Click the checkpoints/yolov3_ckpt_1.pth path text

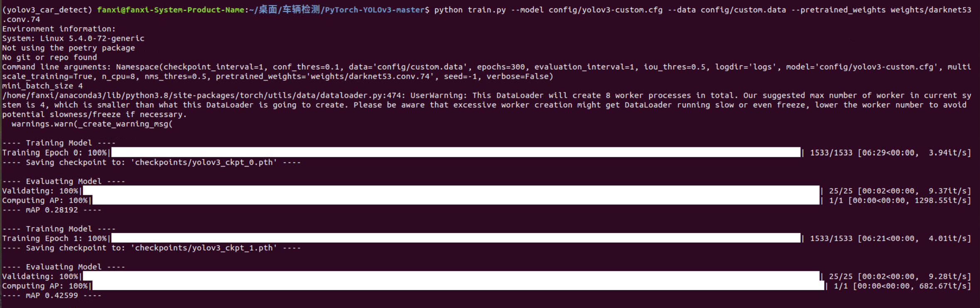tap(204, 248)
